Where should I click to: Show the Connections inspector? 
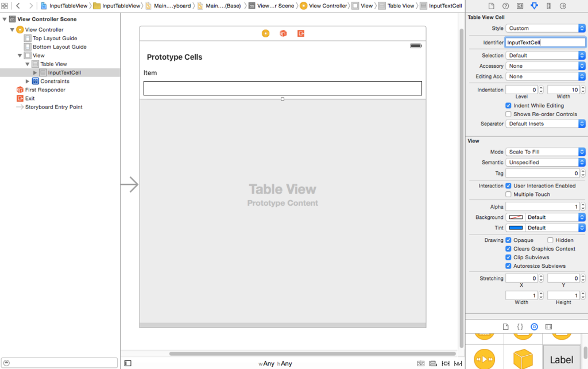tap(563, 6)
